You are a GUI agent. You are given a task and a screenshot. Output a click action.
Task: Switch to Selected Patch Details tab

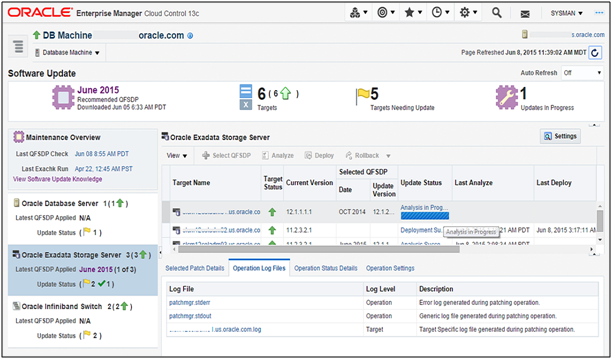pos(195,269)
